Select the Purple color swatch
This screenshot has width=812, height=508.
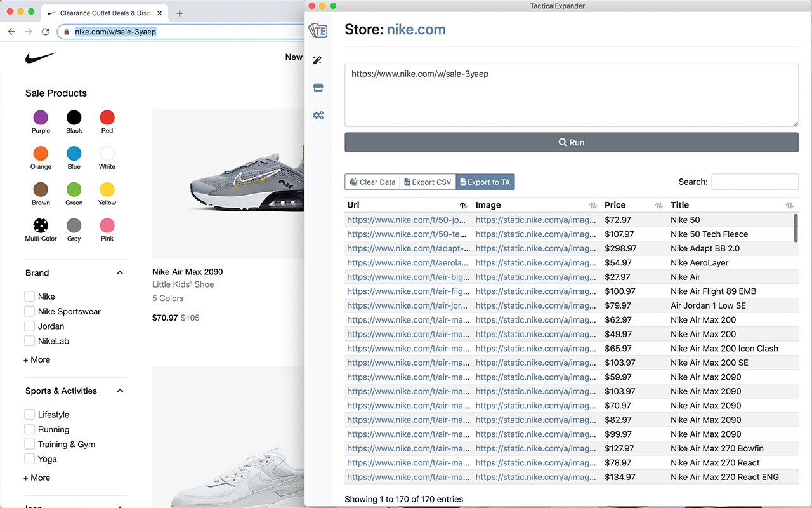coord(41,117)
